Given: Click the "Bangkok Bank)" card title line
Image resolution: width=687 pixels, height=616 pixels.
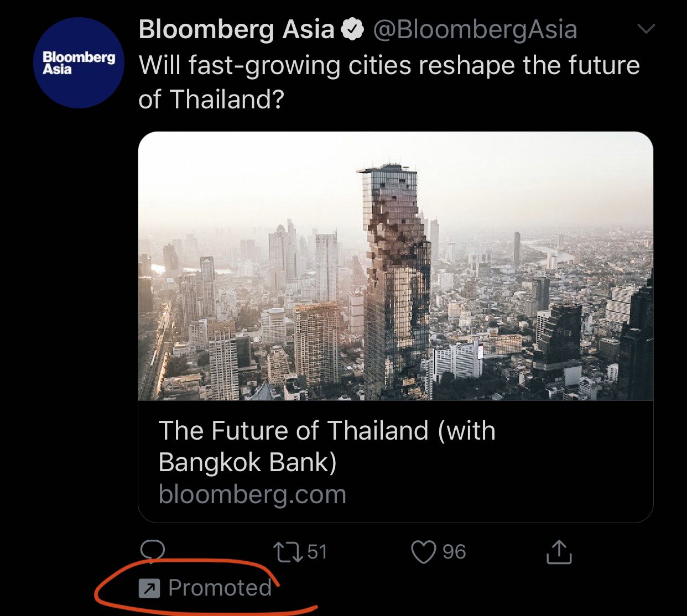Looking at the screenshot, I should [247, 462].
